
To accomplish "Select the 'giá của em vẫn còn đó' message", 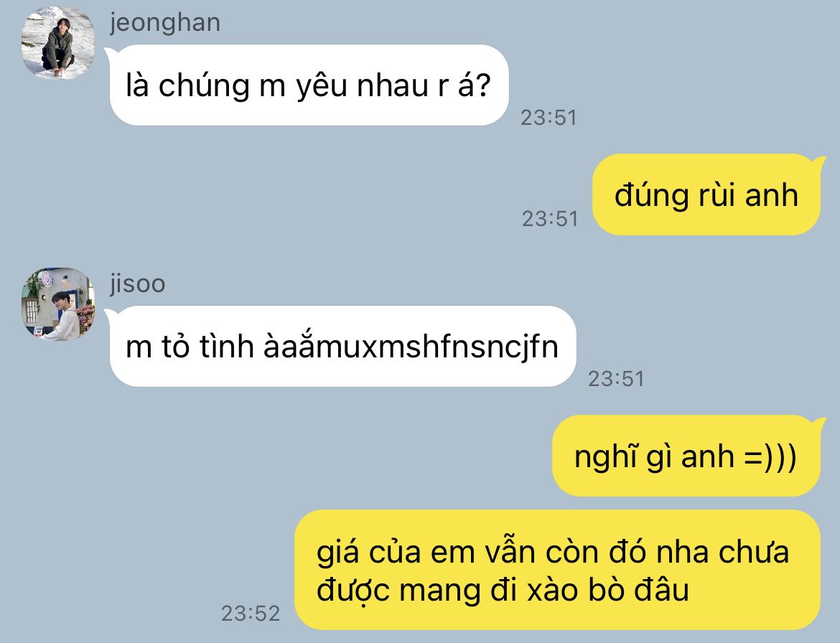I will [558, 571].
